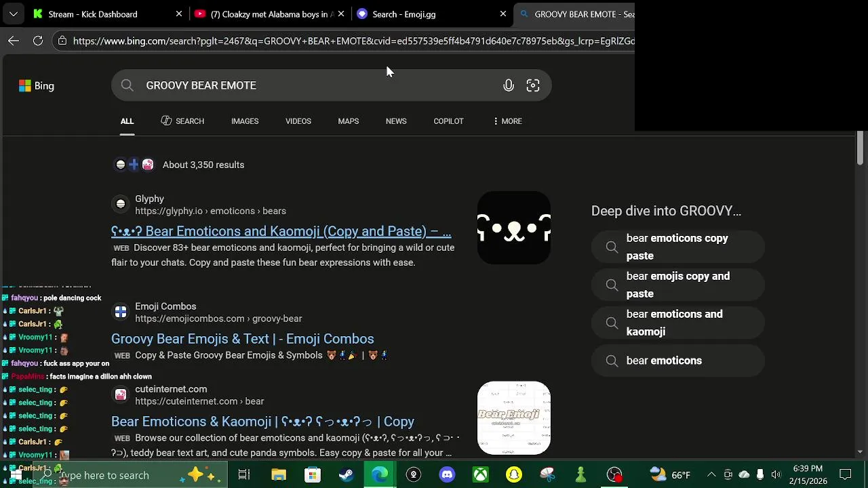Go back with the browser back arrow

[x=14, y=41]
